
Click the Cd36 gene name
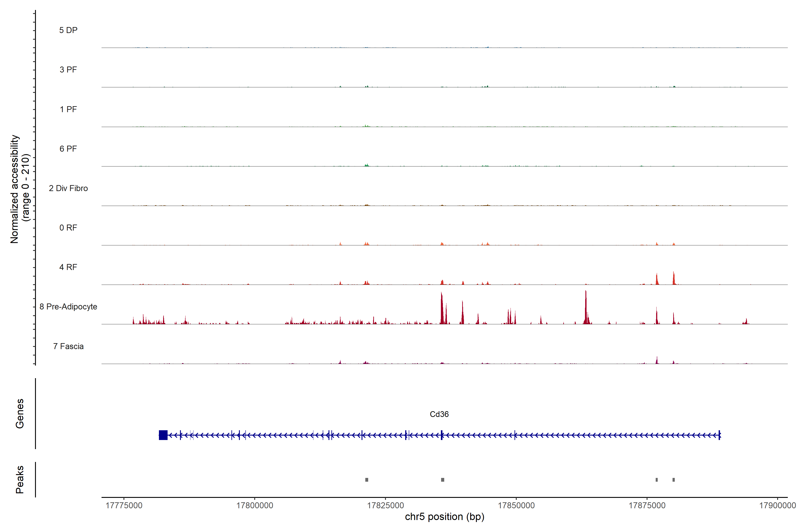[x=439, y=414]
